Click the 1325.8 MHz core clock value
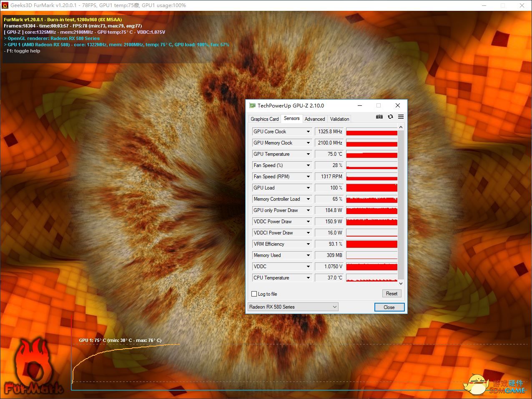 329,132
